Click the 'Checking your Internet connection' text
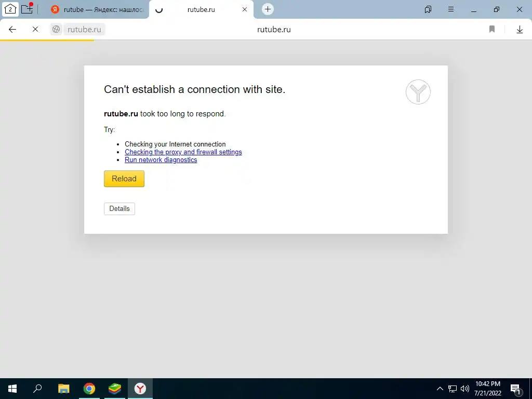Image resolution: width=532 pixels, height=399 pixels. (x=175, y=144)
